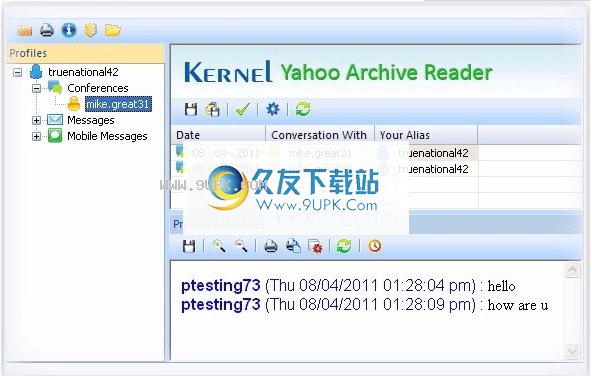
Task: Open the blue info icon
Action: point(69,30)
